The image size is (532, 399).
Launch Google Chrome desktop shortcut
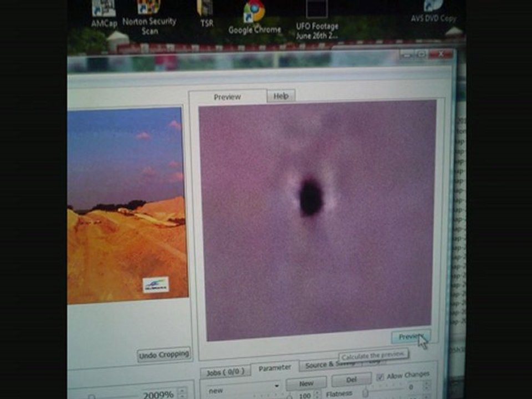coord(254,17)
